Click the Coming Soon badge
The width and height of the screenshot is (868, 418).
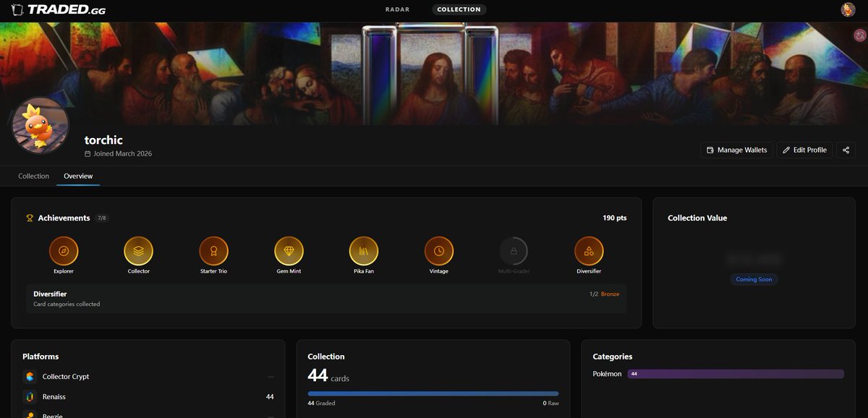tap(754, 279)
